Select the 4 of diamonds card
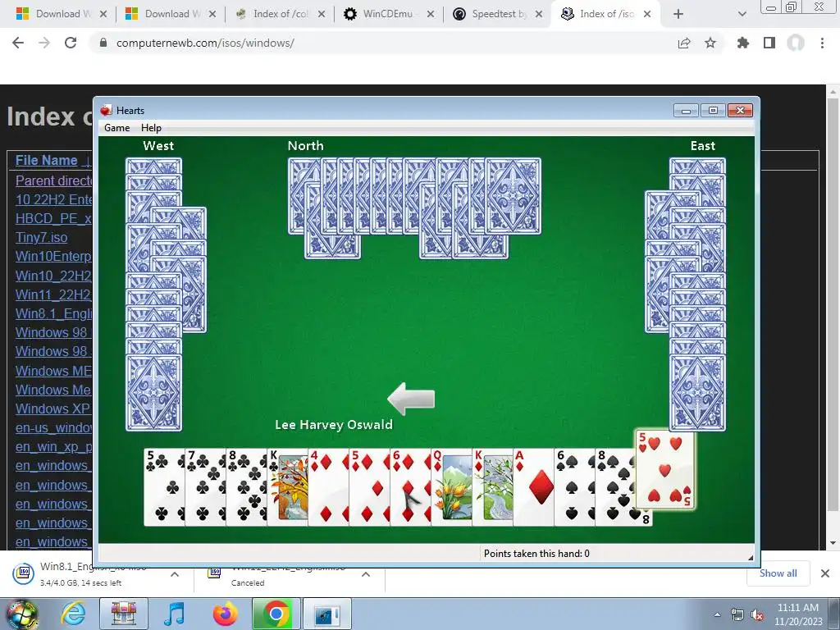This screenshot has height=630, width=840. pos(328,487)
